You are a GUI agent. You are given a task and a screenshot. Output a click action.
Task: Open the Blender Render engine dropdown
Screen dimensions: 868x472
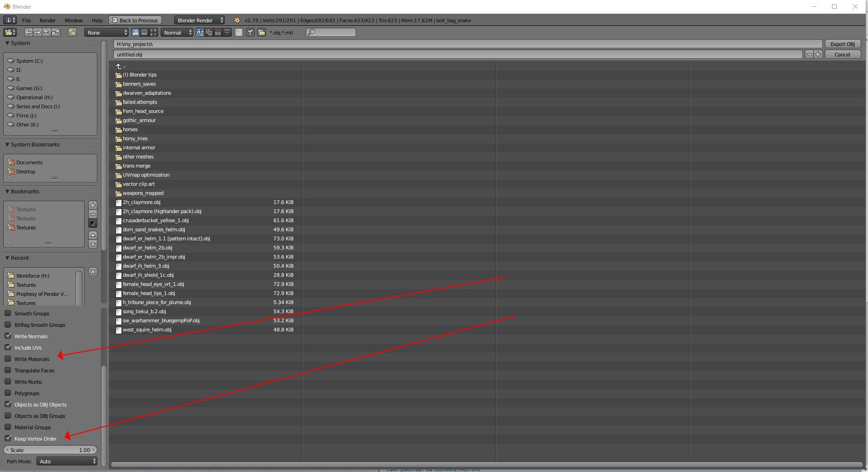coord(199,20)
